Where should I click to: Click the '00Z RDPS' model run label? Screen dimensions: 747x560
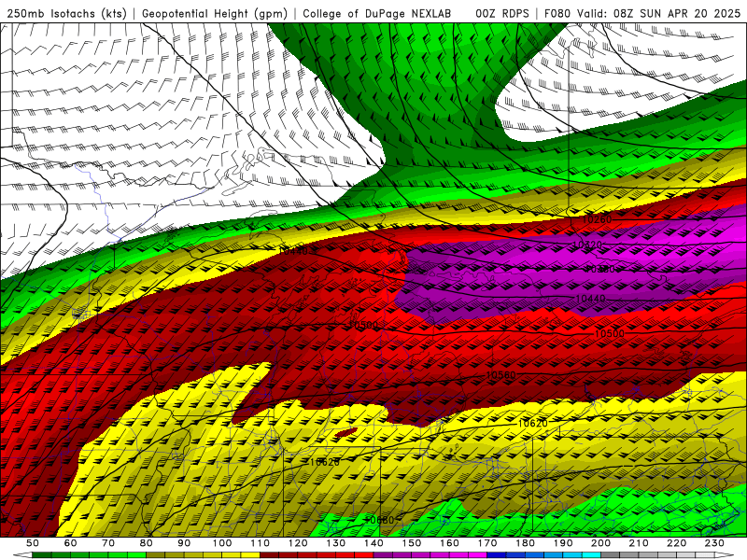[x=501, y=13]
